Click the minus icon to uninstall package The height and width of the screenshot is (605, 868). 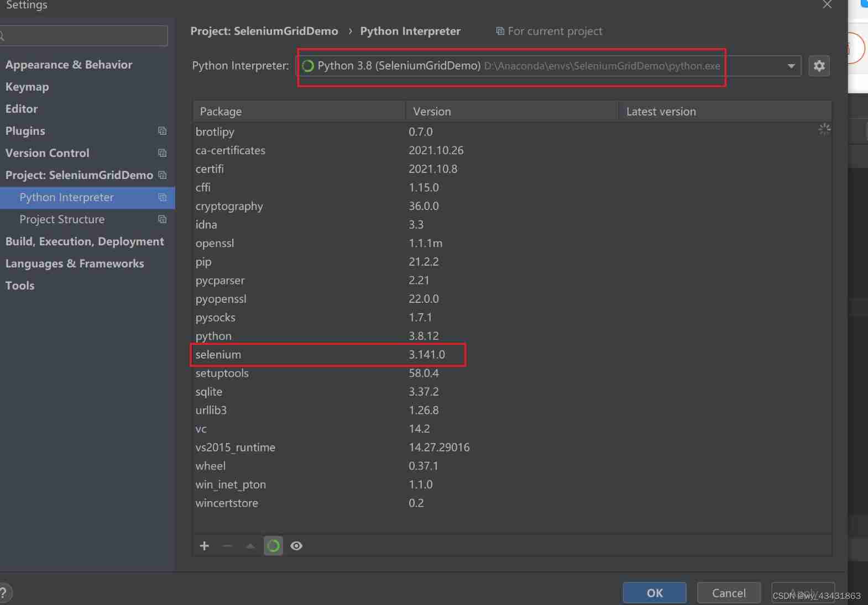tap(227, 546)
